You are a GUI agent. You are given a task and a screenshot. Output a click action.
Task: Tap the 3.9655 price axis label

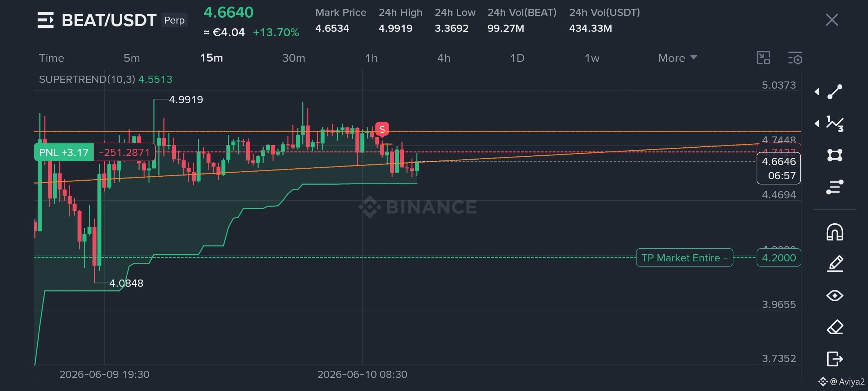[x=779, y=304]
